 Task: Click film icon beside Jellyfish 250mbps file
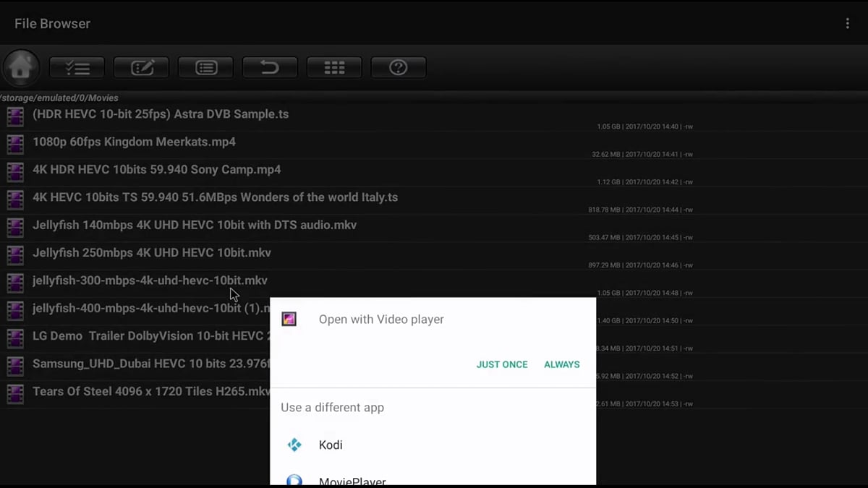(15, 254)
